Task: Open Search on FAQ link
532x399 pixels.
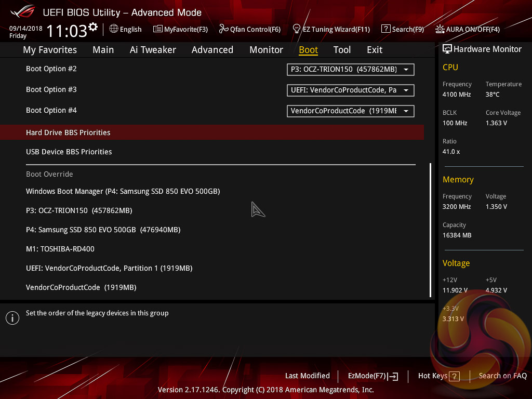Action: coord(503,376)
